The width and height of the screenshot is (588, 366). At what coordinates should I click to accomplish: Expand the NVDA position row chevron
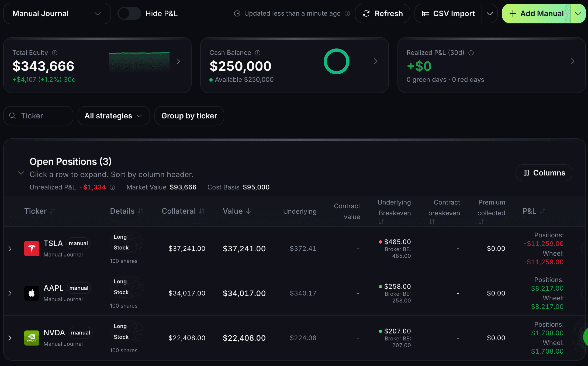pos(10,338)
